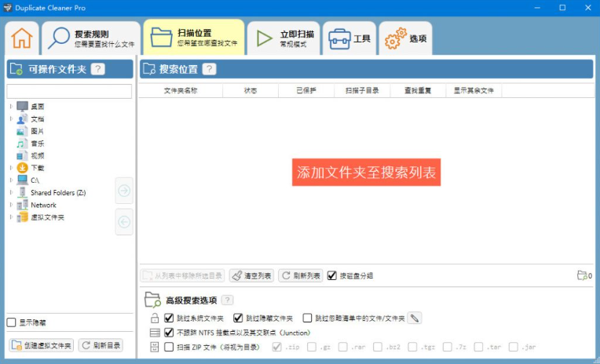Expand the 虚拟文件夹 tree node
Image resolution: width=600 pixels, height=364 pixels.
click(11, 217)
